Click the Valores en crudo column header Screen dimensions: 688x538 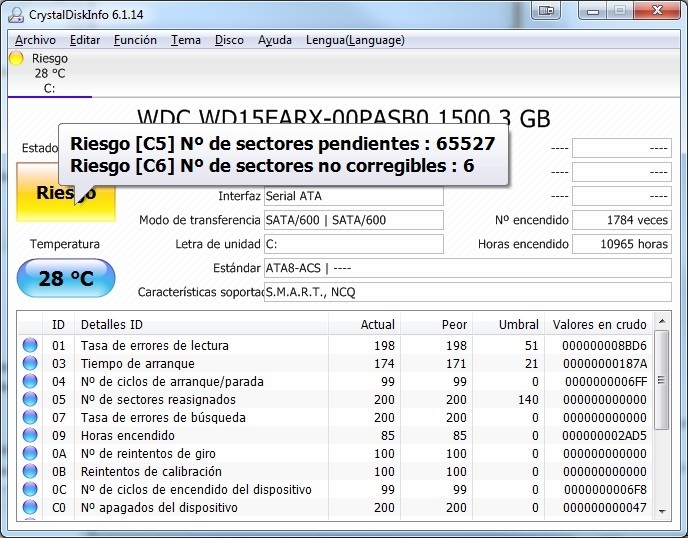599,324
